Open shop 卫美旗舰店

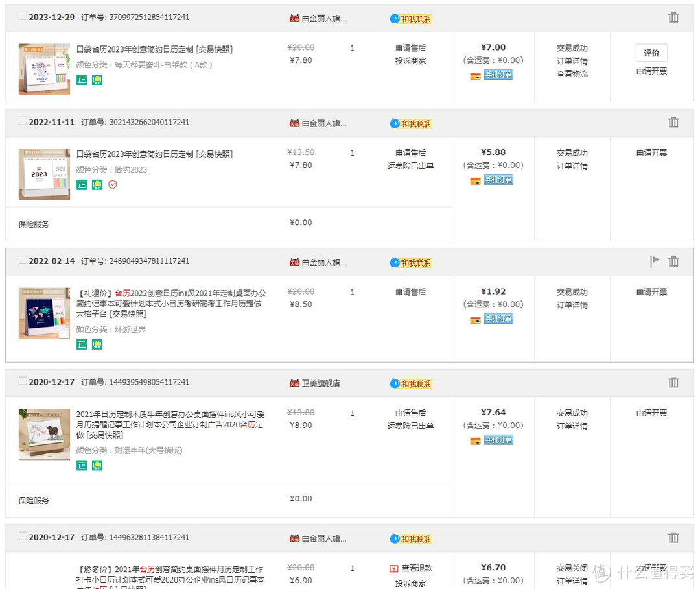321,383
